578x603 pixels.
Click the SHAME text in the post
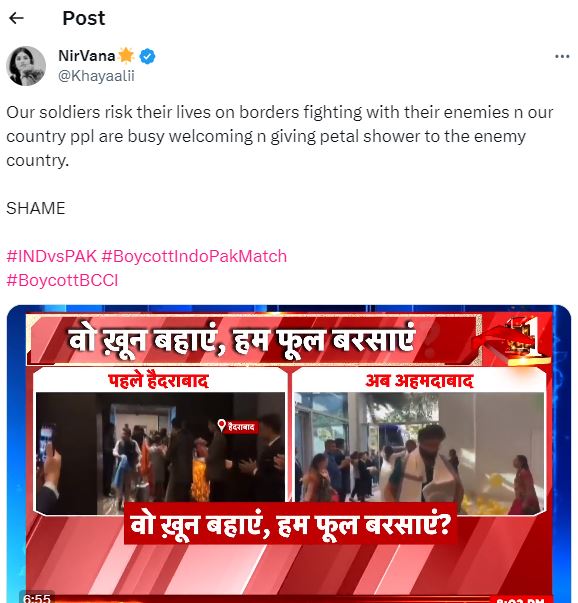coord(36,208)
